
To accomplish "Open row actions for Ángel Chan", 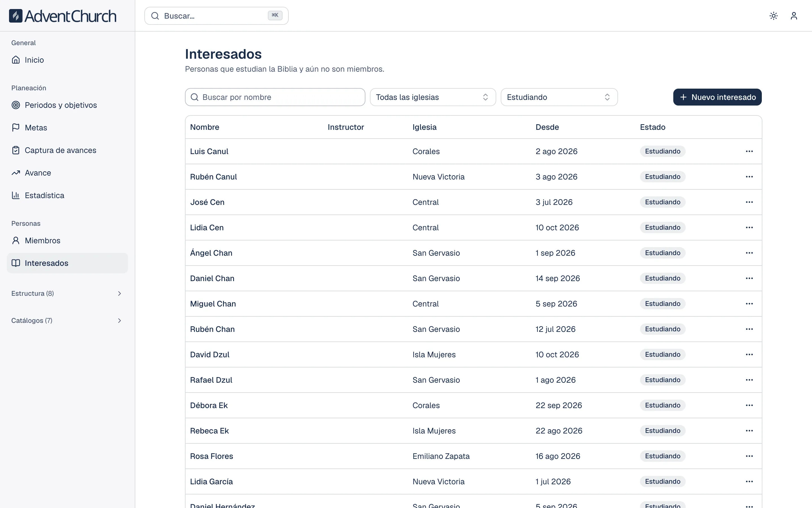I will coord(749,253).
